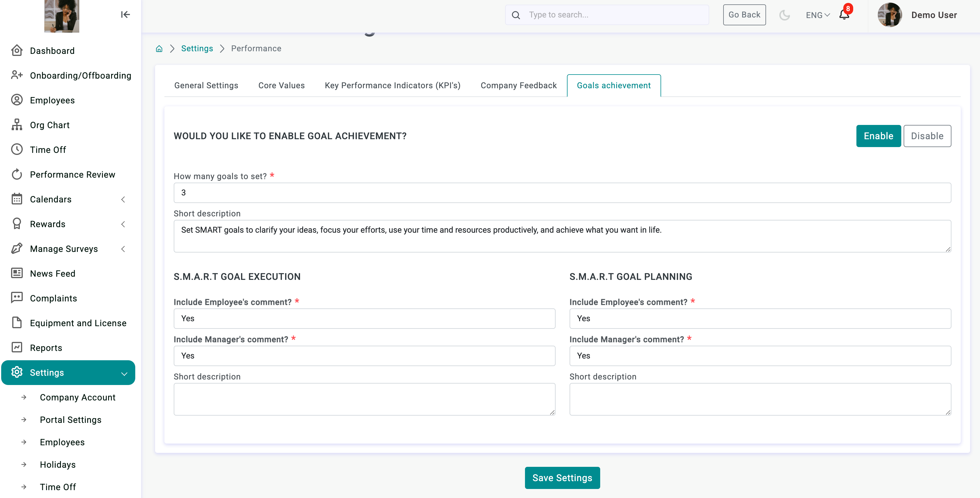Screen dimensions: 980x498
Task: Click the News Feed newspaper icon
Action: pos(17,273)
